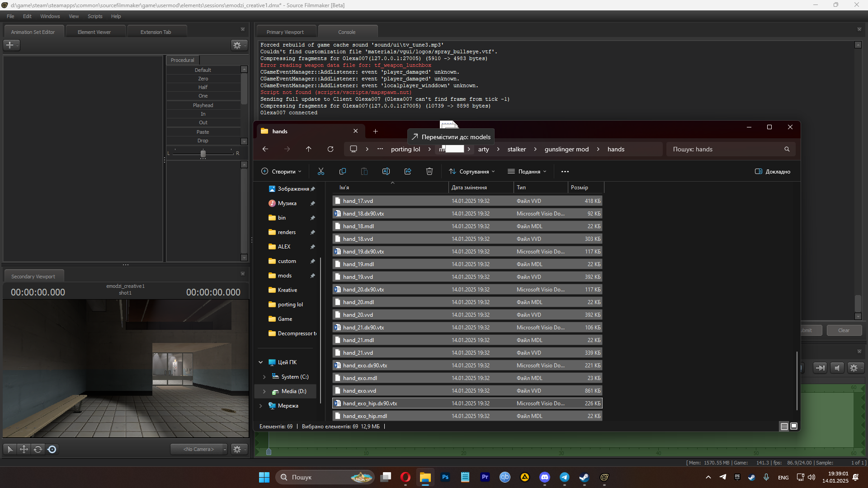This screenshot has width=868, height=488.
Task: Switch to large thumbnails view toggle
Action: pyautogui.click(x=794, y=426)
